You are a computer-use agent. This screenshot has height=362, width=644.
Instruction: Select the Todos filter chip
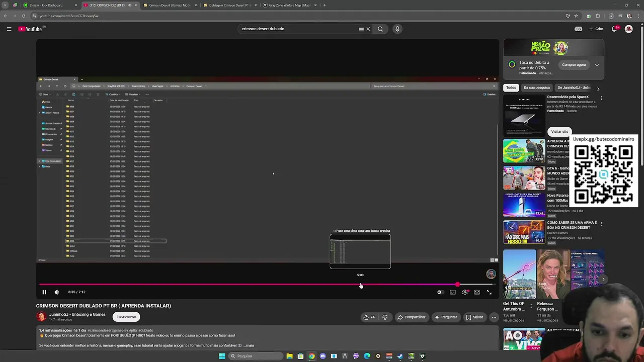point(511,87)
